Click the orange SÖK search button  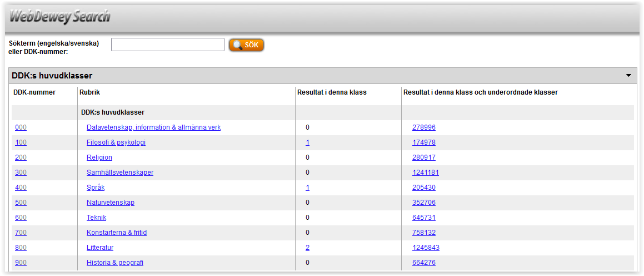coord(246,45)
